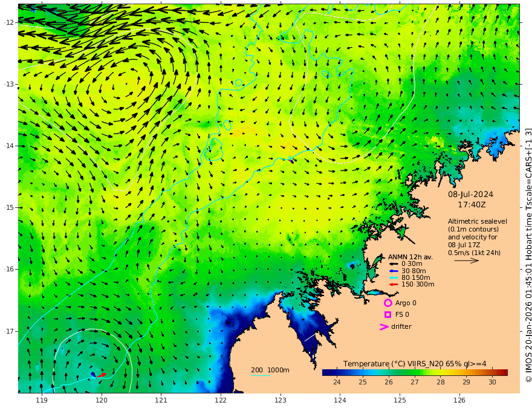Screen dimensions: 532x411
Task: Click the 'and velocity for' text line
Action: point(472,237)
